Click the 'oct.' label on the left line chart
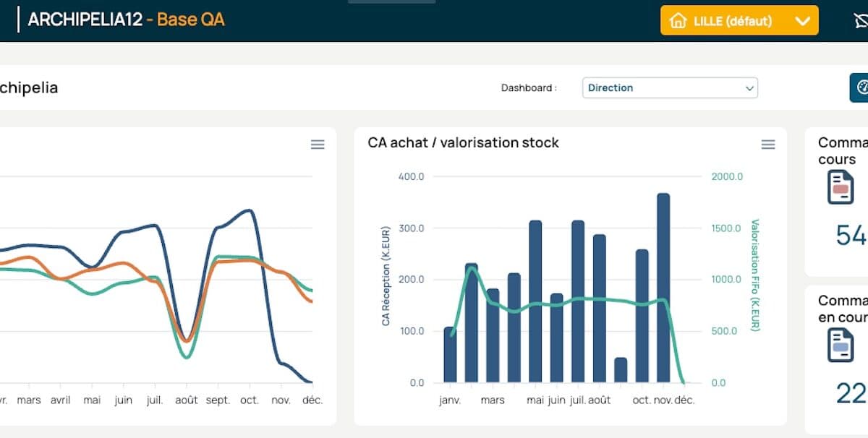The image size is (868, 438). coord(250,400)
